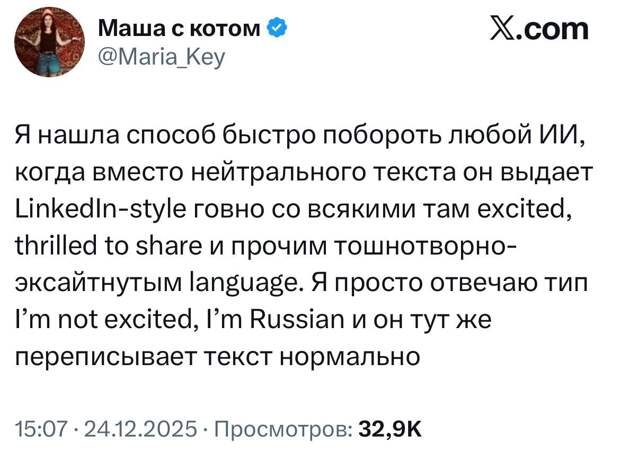Viewport: 620px width, 454px height.
Task: Open the display name Маша с котом
Action: point(179,29)
